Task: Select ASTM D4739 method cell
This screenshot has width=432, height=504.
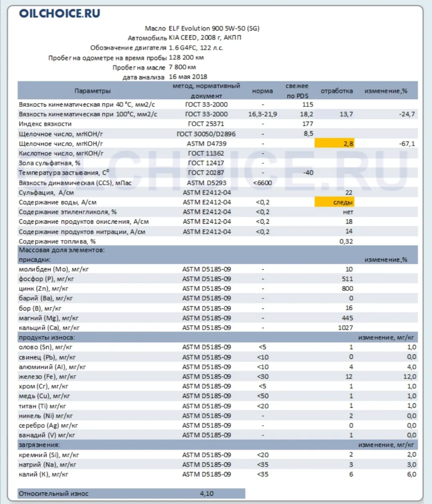Action: [206, 143]
